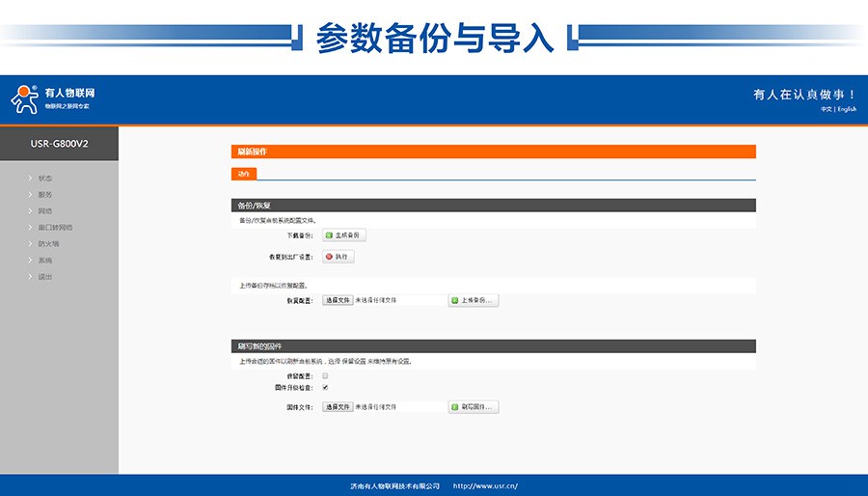Click the USR-G800V2 device title
Screen dimensions: 868x496
coord(59,144)
